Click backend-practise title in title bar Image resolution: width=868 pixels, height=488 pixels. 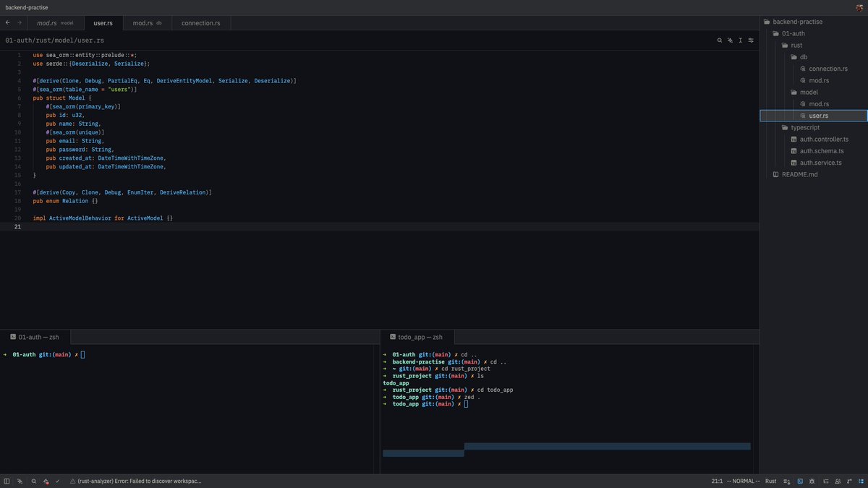pyautogui.click(x=26, y=7)
